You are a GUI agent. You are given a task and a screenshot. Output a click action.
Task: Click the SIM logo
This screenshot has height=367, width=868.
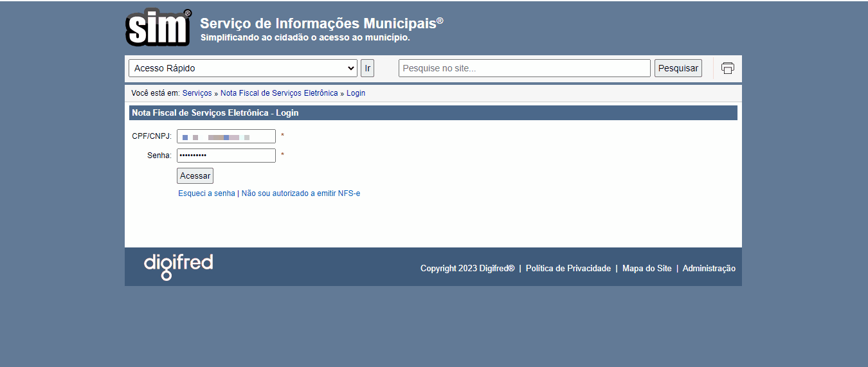[159, 27]
